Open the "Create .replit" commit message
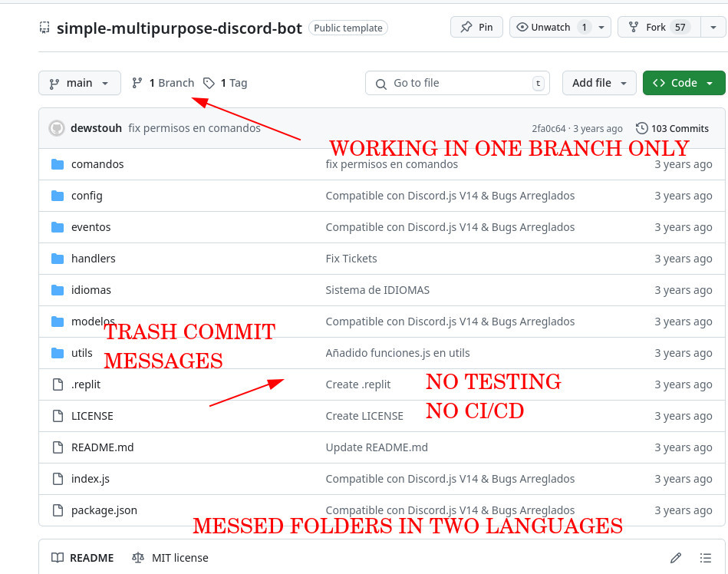The width and height of the screenshot is (728, 574). click(358, 384)
